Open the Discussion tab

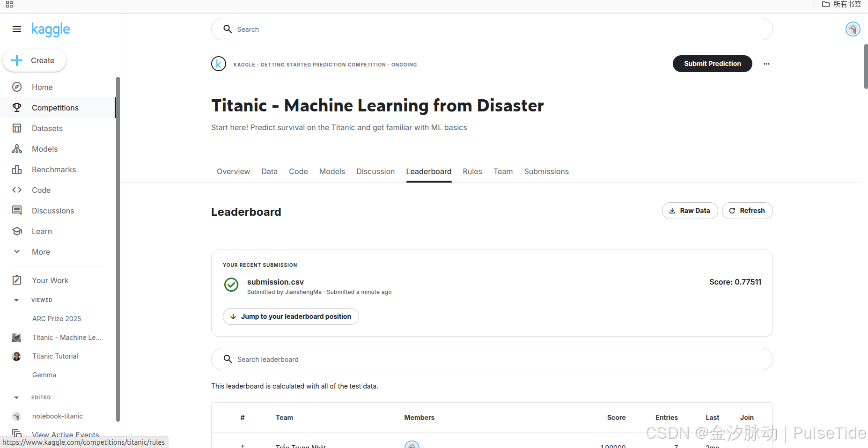[375, 171]
